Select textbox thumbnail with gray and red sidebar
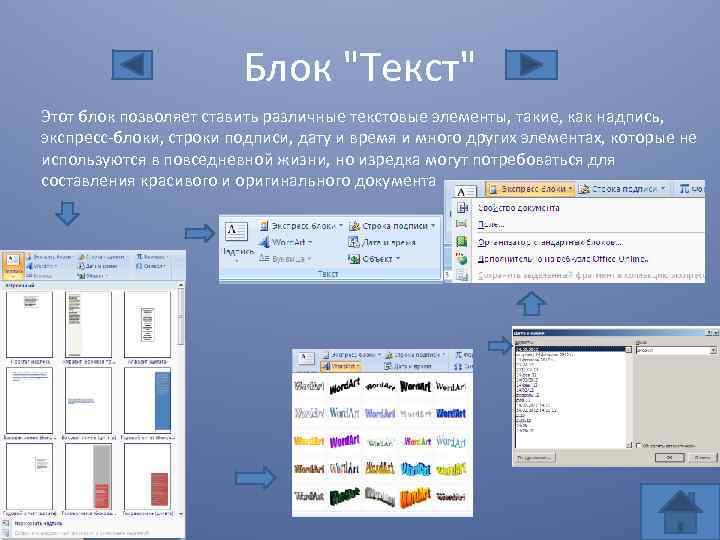Image resolution: width=720 pixels, height=540 pixels. pyautogui.click(x=88, y=477)
